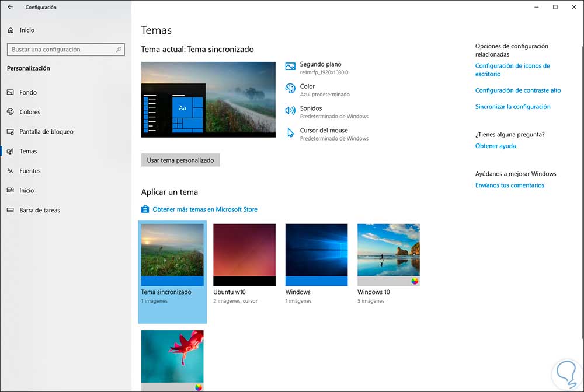Image resolution: width=584 pixels, height=392 pixels.
Task: Maximize the Configuración window
Action: [555, 7]
